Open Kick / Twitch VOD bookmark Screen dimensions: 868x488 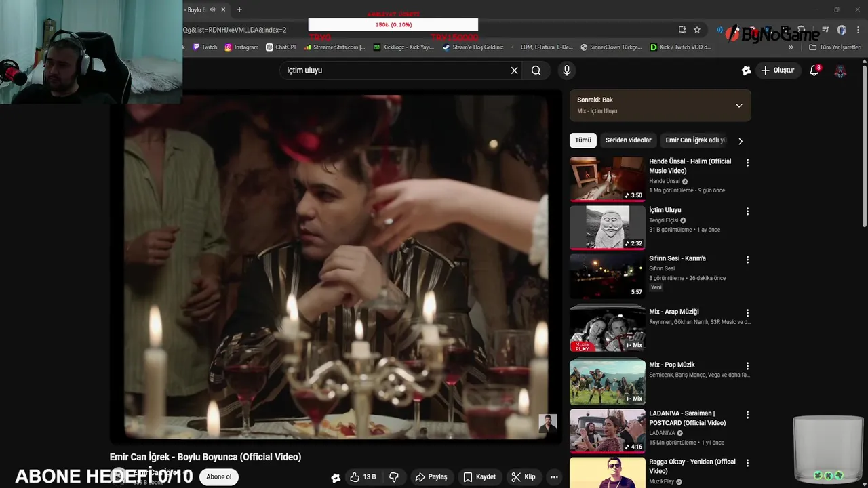pos(681,47)
